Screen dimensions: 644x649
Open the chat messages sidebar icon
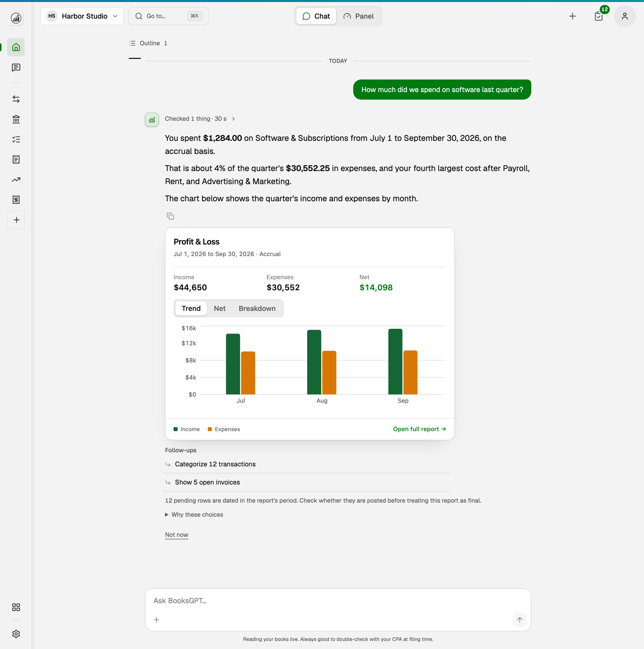click(x=16, y=67)
